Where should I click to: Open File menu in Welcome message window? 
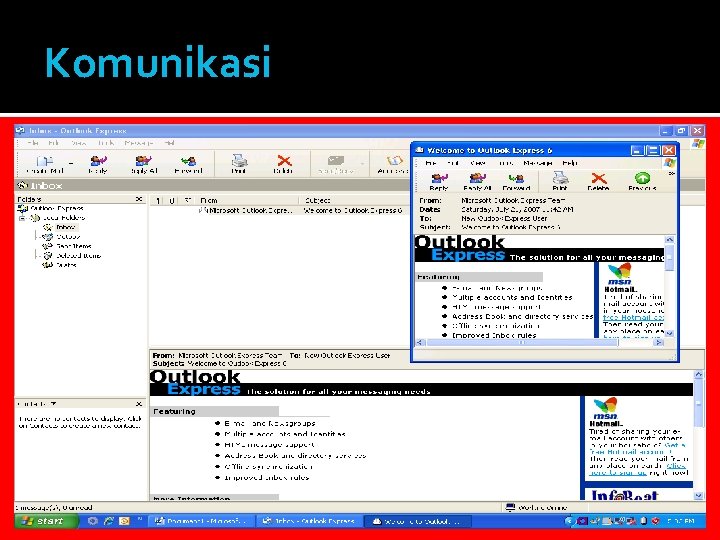[x=431, y=163]
